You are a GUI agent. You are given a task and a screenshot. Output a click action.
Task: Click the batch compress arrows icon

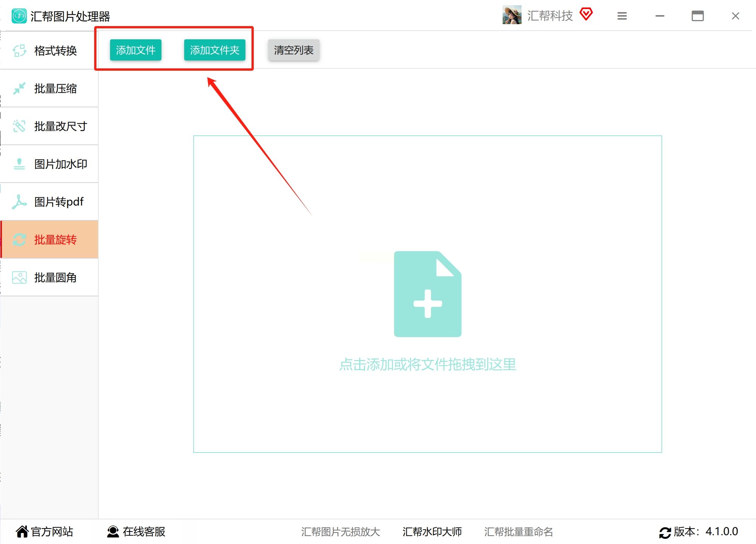(19, 88)
